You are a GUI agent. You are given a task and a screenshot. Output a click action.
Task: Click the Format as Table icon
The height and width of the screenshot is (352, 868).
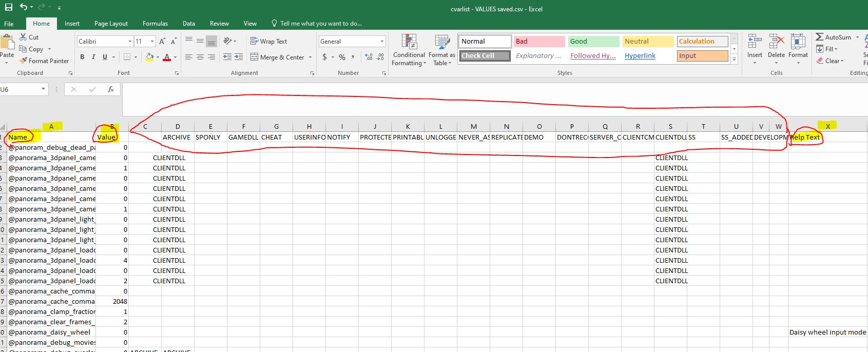[442, 42]
